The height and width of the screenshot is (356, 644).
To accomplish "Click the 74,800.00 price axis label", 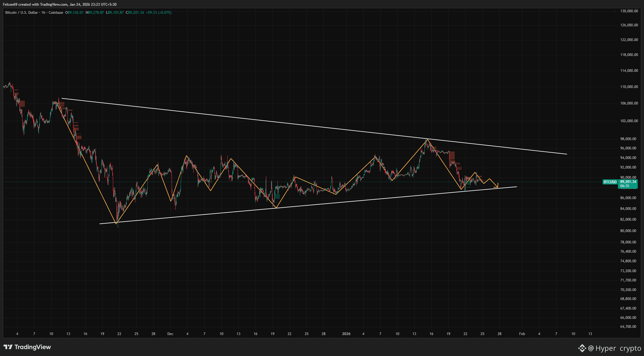I will click(x=628, y=261).
